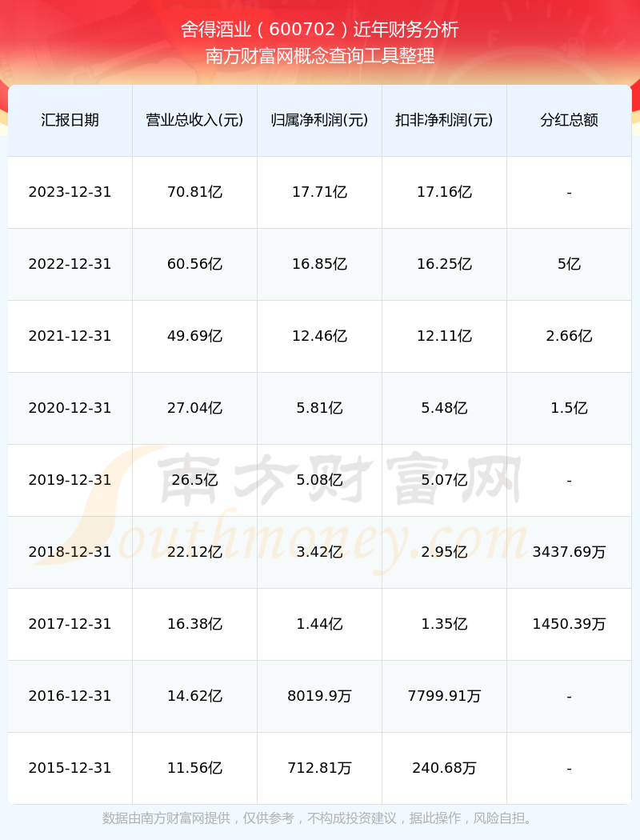Click the dividend value 1.5亿
This screenshot has width=640, height=840.
click(x=569, y=408)
